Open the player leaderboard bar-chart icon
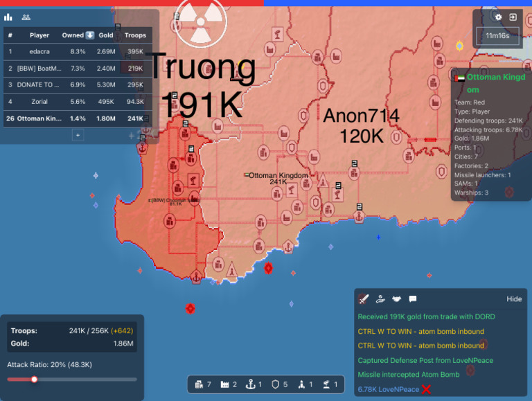 pos(8,17)
